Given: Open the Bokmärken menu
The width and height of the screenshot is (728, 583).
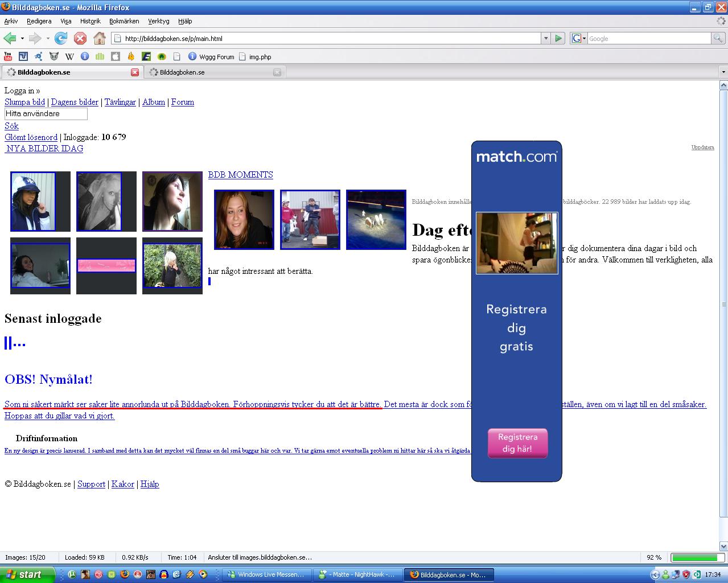Looking at the screenshot, I should click(x=124, y=21).
